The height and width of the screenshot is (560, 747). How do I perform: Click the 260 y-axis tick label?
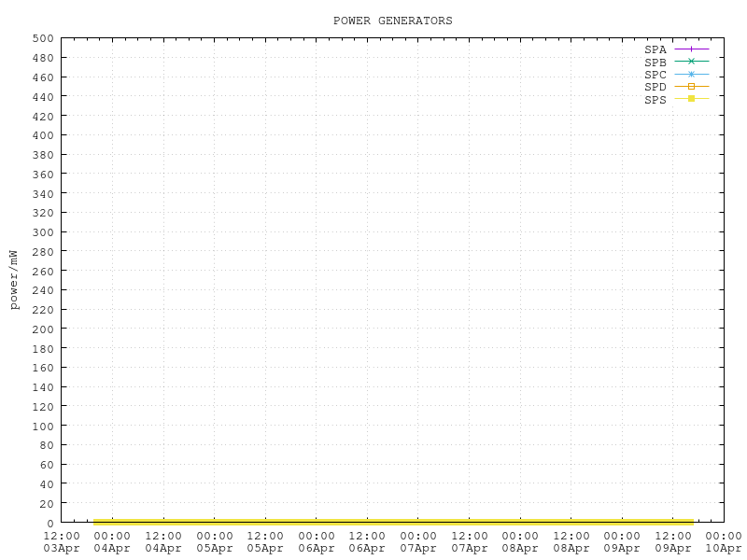click(43, 271)
